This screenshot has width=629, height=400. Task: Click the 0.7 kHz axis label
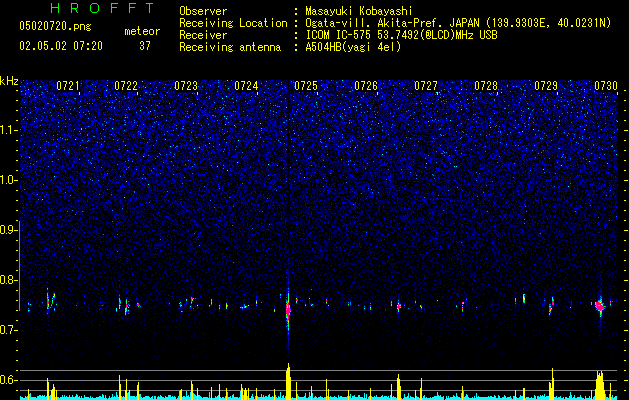(9, 330)
